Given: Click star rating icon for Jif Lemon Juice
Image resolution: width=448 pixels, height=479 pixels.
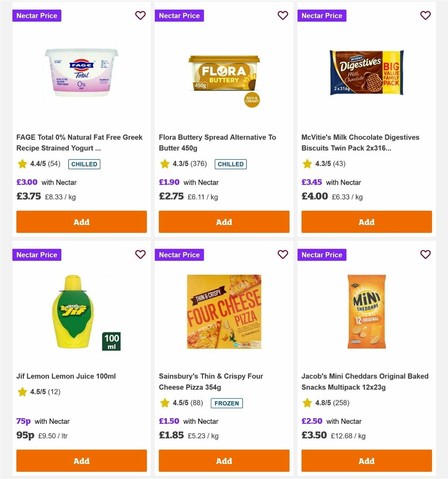Looking at the screenshot, I should point(22,392).
